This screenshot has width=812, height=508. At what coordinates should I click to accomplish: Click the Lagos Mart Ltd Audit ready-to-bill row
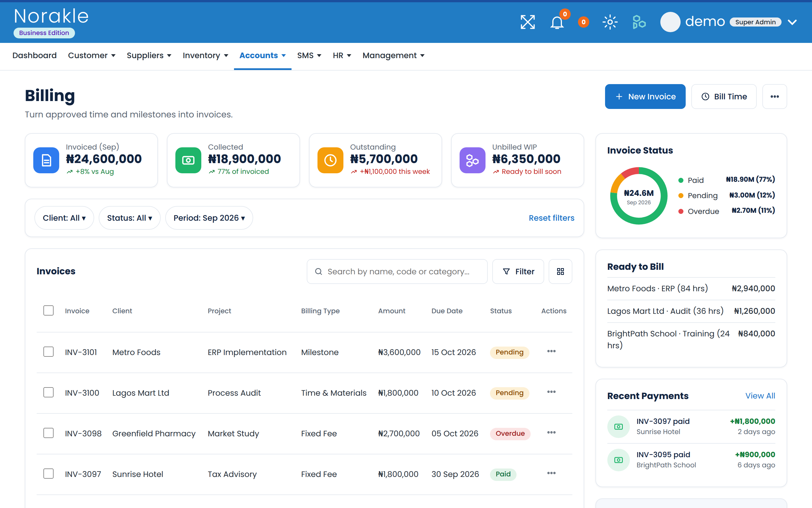pyautogui.click(x=691, y=311)
